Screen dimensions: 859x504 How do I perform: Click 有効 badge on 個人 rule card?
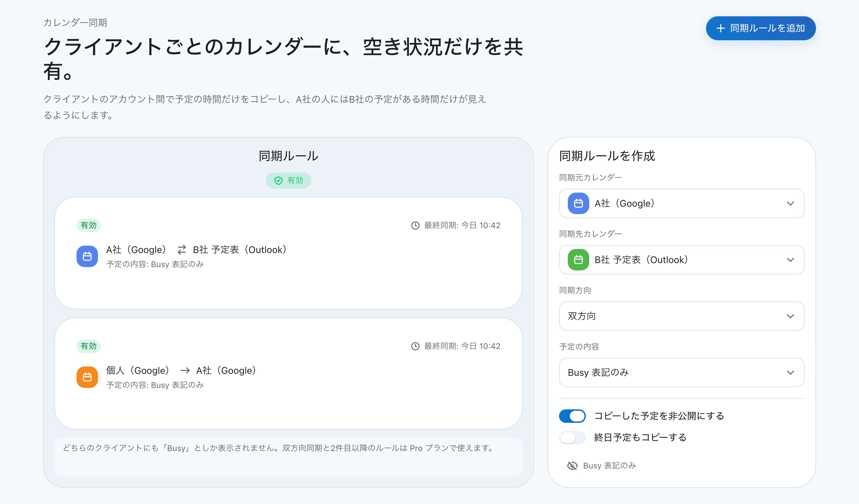88,346
